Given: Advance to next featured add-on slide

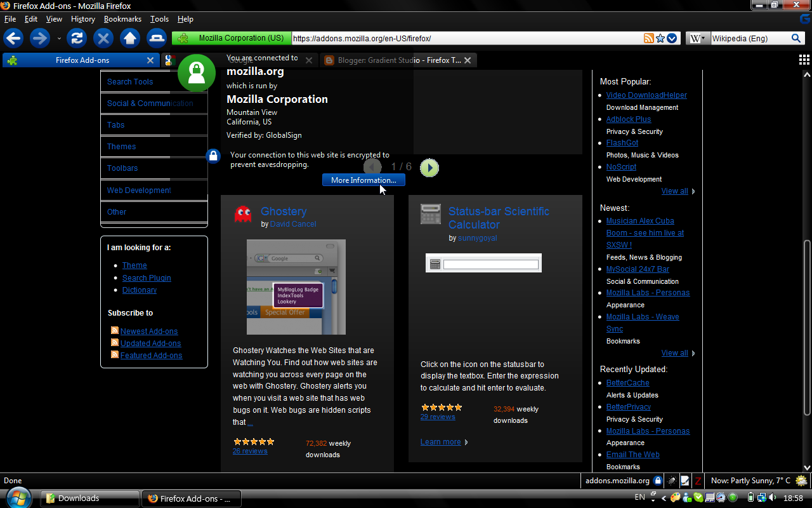Looking at the screenshot, I should [429, 168].
